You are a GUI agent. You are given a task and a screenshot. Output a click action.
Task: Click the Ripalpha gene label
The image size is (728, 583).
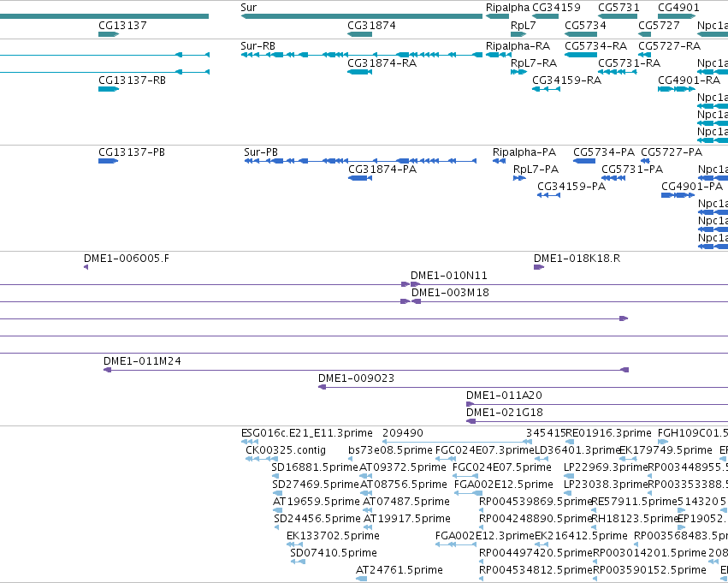(507, 8)
